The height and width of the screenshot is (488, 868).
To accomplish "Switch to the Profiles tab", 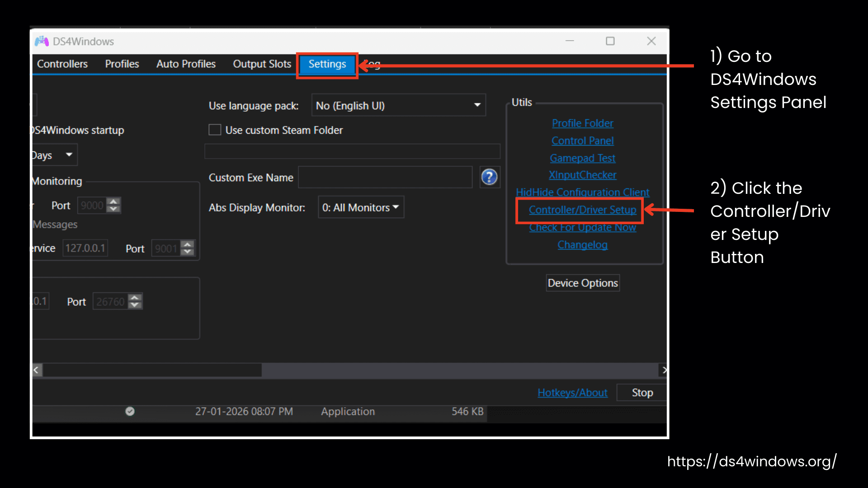I will [122, 64].
